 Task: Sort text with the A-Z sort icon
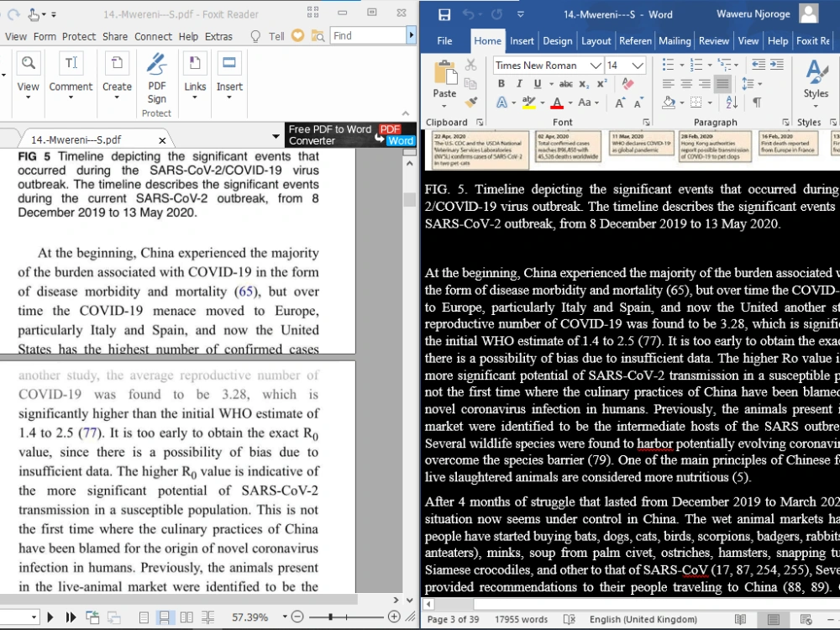pos(732,102)
